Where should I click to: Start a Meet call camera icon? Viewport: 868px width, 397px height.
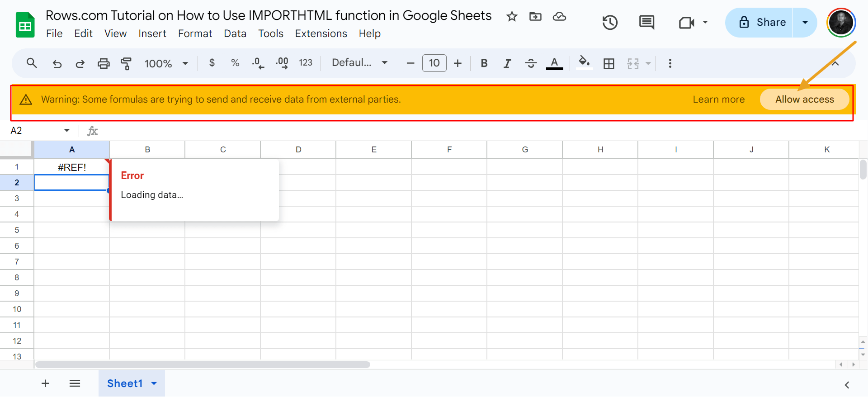point(687,22)
